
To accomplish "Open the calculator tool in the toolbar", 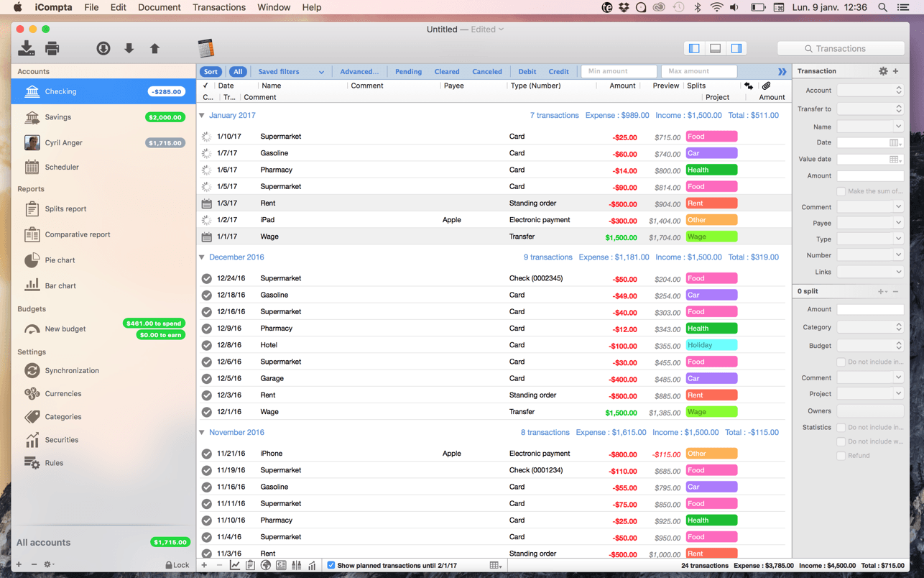I will (x=207, y=49).
